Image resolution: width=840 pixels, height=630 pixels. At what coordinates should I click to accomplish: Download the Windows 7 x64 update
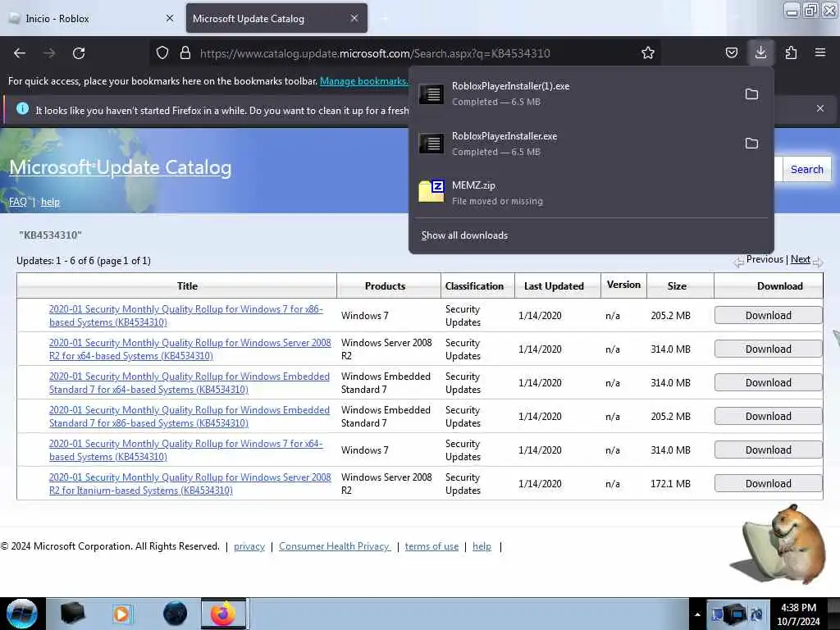pos(768,450)
